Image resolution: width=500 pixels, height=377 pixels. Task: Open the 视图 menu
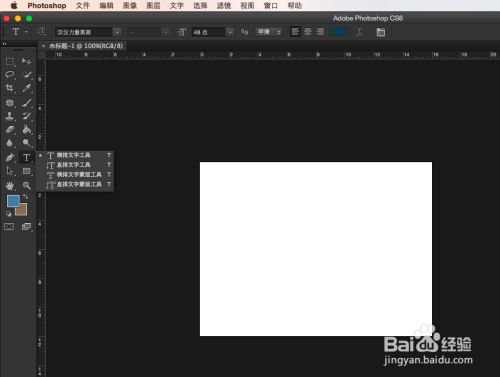[x=247, y=6]
